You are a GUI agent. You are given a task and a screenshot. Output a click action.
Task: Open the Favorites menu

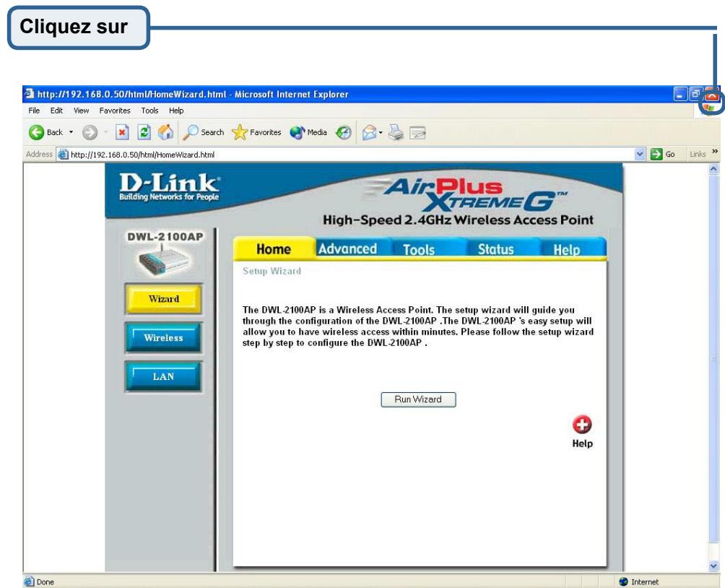click(x=115, y=111)
